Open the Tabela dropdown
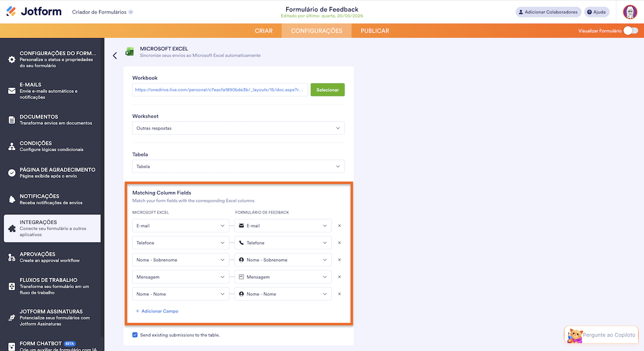The height and width of the screenshot is (351, 644). (x=238, y=166)
